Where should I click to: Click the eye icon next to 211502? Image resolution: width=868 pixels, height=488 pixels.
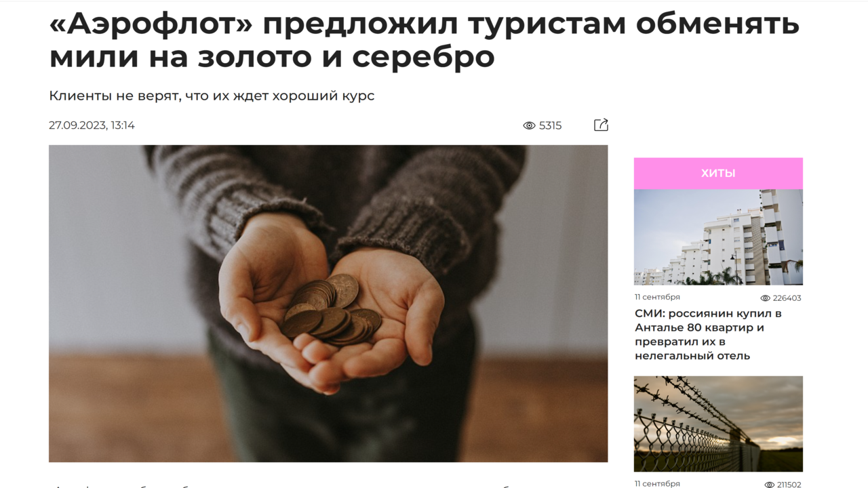click(x=769, y=485)
